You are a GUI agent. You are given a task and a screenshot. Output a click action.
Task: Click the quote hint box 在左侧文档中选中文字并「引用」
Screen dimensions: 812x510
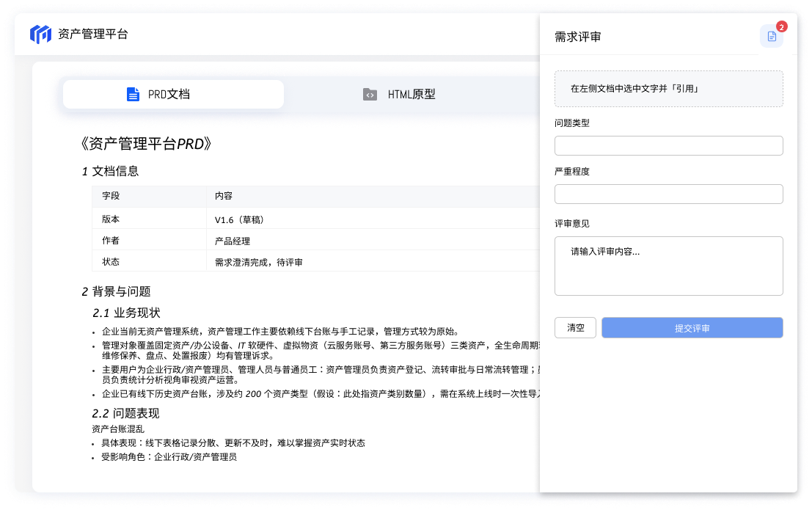pyautogui.click(x=668, y=89)
